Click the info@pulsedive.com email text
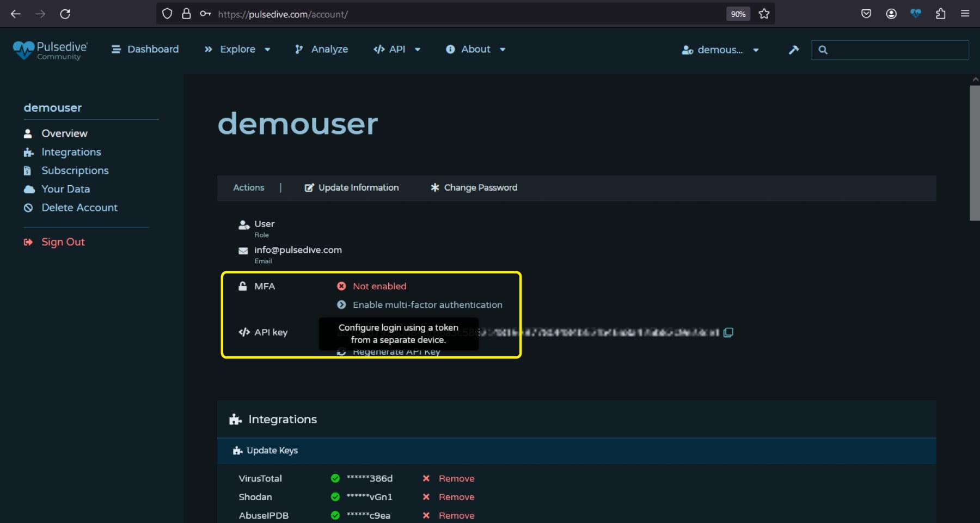This screenshot has height=523, width=980. [x=298, y=250]
